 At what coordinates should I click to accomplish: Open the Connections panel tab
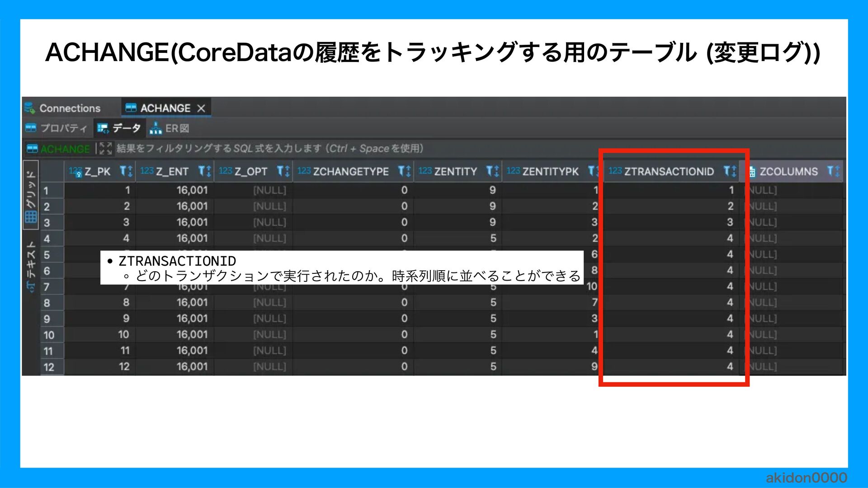click(x=70, y=108)
